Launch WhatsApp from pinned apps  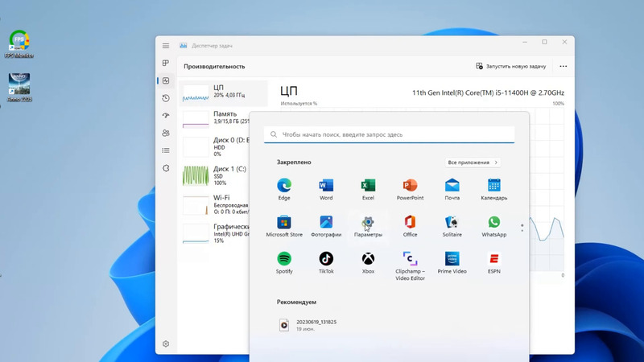[493, 224]
